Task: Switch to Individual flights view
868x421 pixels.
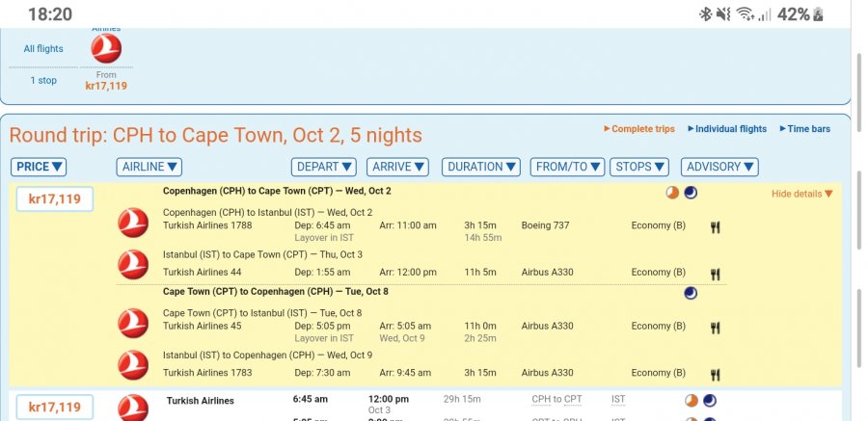Action: pyautogui.click(x=727, y=129)
